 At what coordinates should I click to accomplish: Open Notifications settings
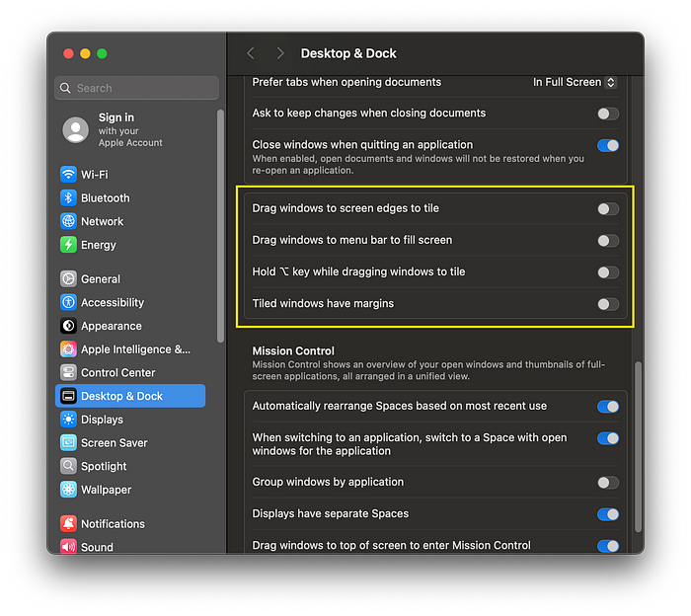point(130,523)
